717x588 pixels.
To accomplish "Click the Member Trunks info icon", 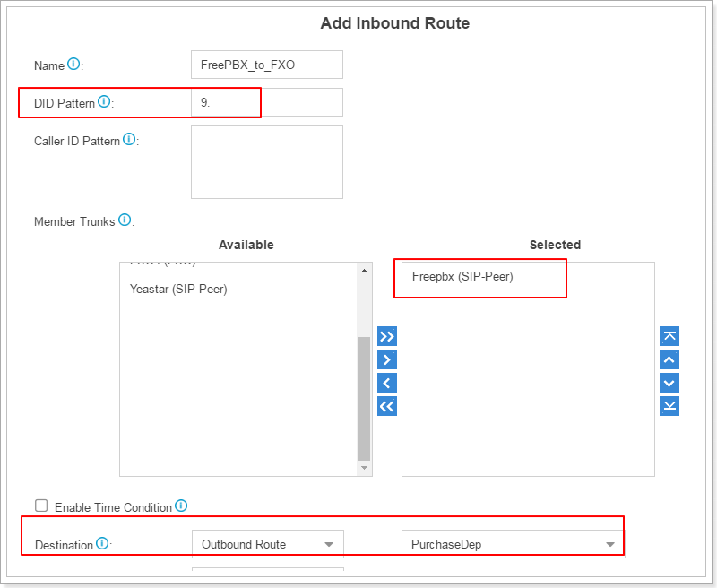I will pyautogui.click(x=125, y=220).
